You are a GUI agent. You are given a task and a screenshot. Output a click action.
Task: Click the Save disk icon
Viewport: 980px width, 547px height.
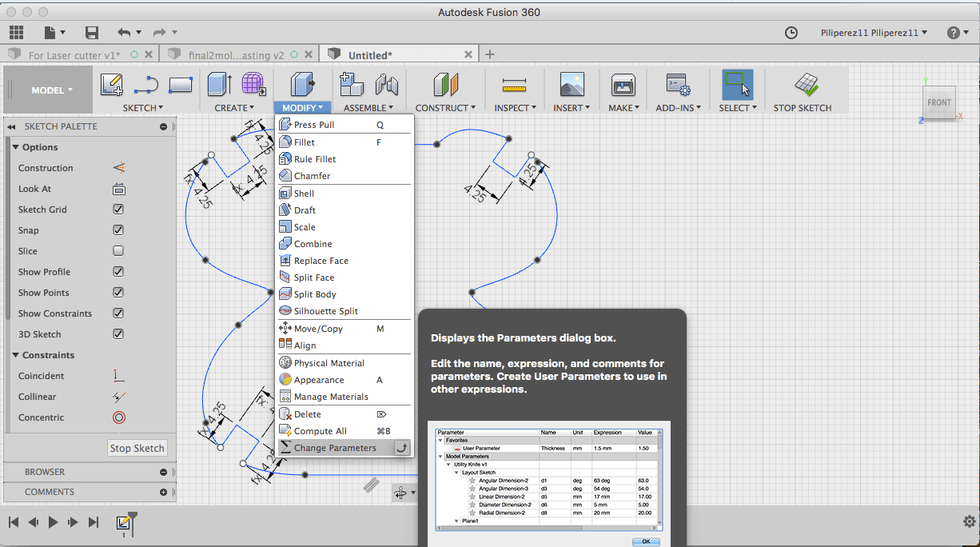(92, 33)
